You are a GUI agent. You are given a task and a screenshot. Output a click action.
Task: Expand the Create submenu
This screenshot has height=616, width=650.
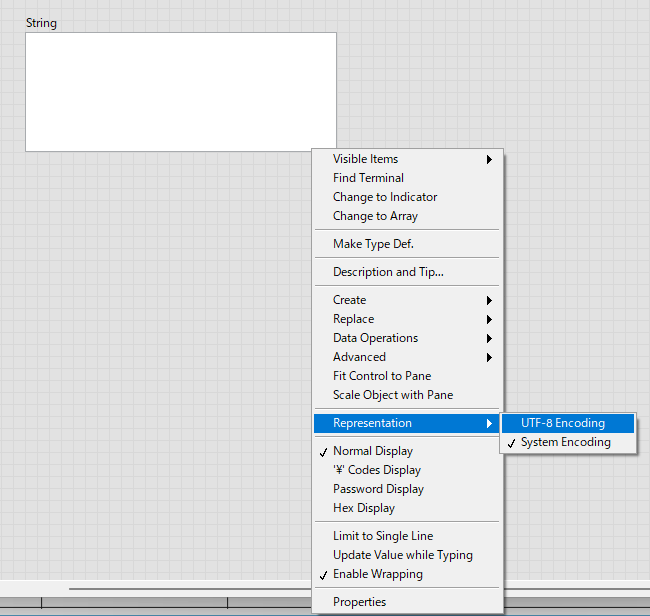click(x=407, y=300)
